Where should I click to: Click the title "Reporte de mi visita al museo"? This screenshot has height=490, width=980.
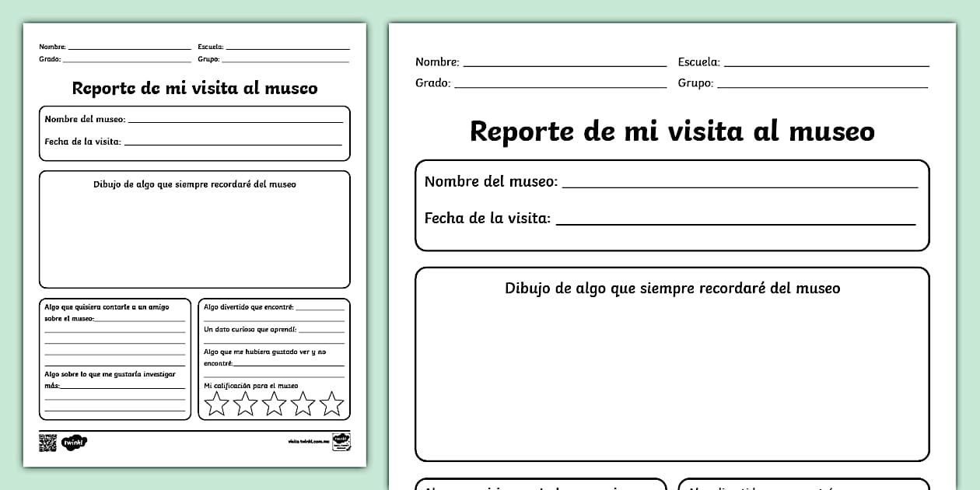pyautogui.click(x=671, y=131)
